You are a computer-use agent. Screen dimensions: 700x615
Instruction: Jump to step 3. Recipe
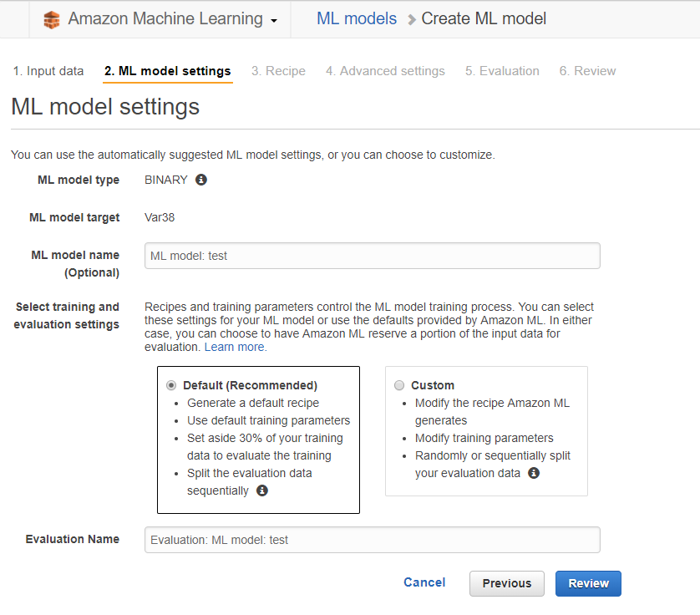click(x=278, y=71)
